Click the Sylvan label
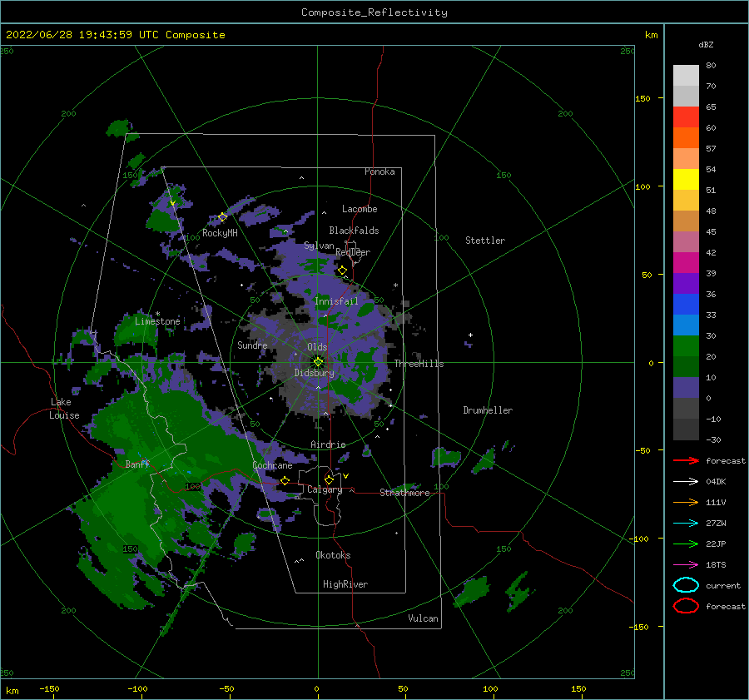This screenshot has height=700, width=749. tap(319, 246)
